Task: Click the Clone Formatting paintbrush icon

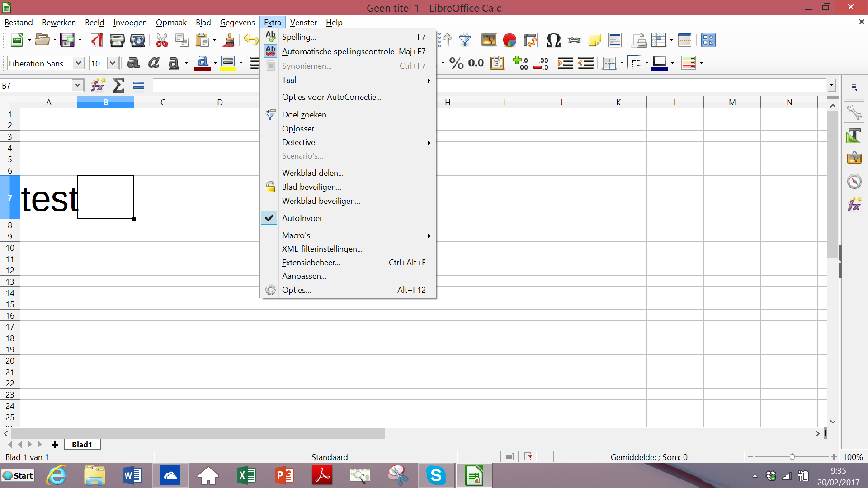Action: pos(230,40)
